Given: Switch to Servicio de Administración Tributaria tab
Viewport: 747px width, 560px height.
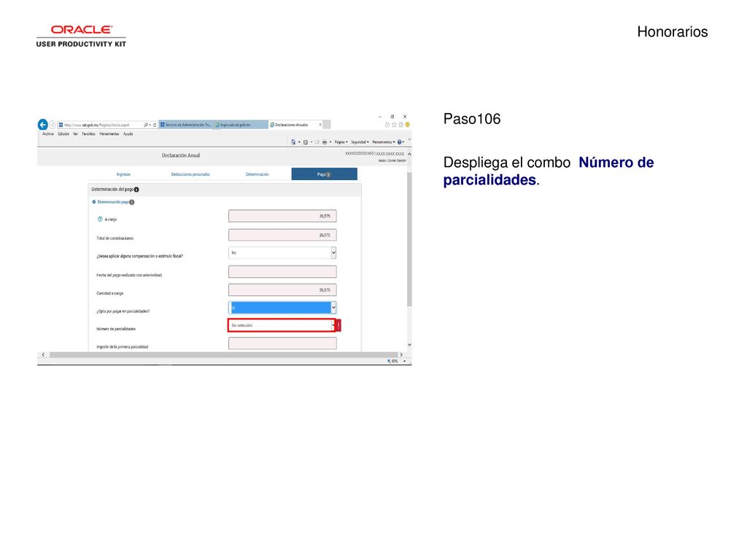Looking at the screenshot, I should [186, 125].
